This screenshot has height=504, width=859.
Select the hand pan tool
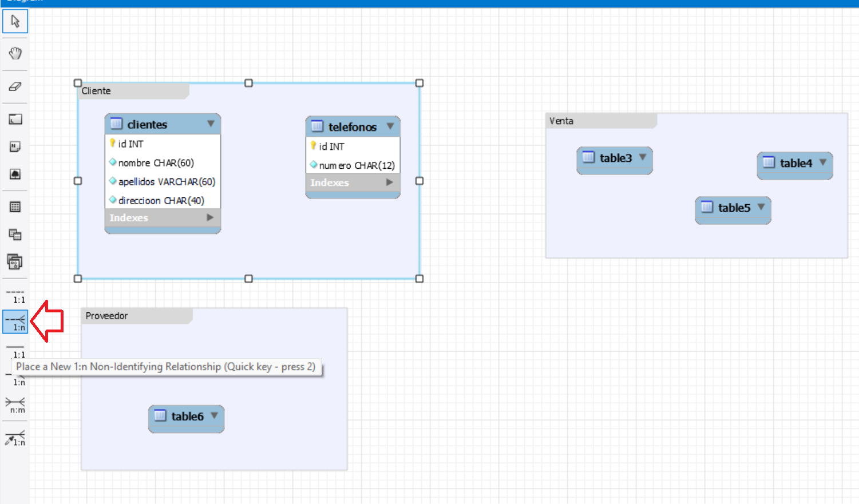coord(15,54)
